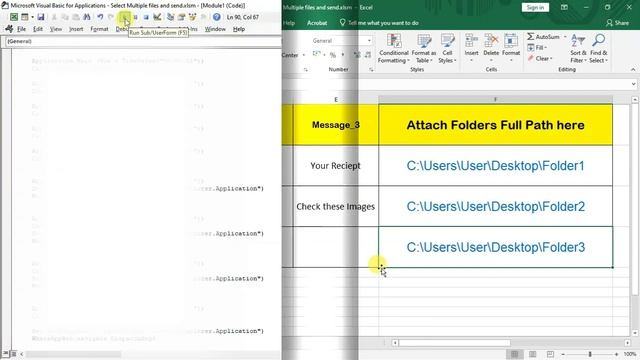Open the Window menu in VBA editor
The image size is (640, 360).
click(x=215, y=29)
